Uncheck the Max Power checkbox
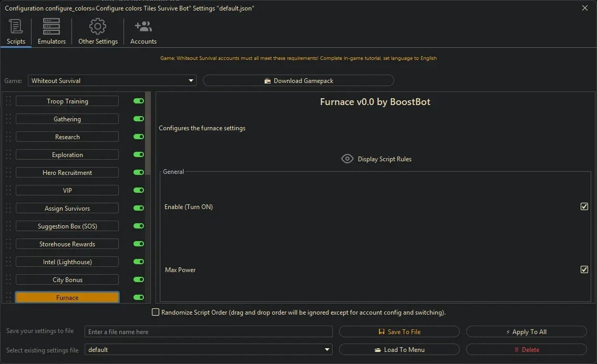The width and height of the screenshot is (597, 364). (x=584, y=269)
